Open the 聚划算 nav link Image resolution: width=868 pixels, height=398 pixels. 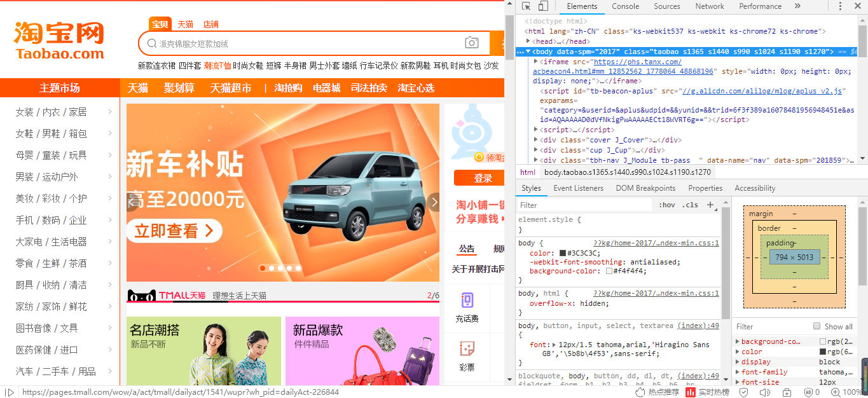(x=179, y=88)
